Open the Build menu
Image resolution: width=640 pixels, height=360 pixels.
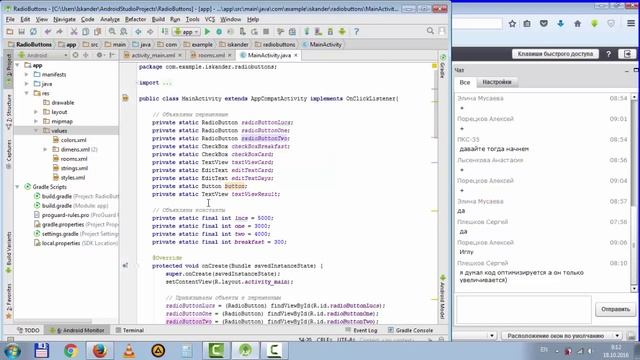[158, 19]
